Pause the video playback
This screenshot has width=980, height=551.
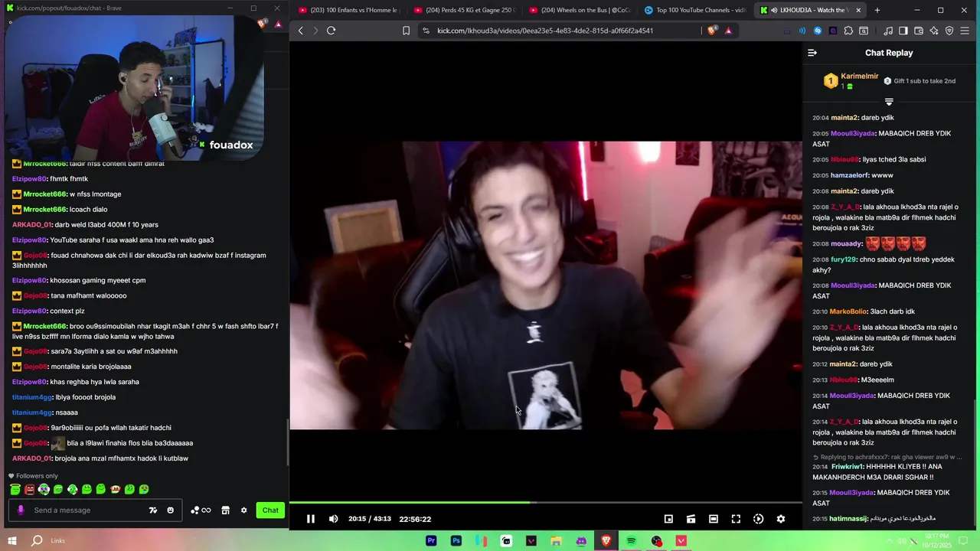(x=311, y=519)
